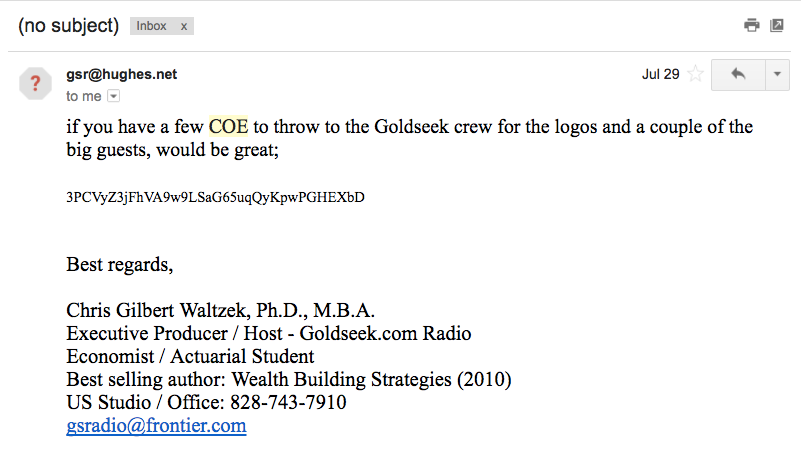Expand the More options arrow beside Reply

click(x=777, y=75)
